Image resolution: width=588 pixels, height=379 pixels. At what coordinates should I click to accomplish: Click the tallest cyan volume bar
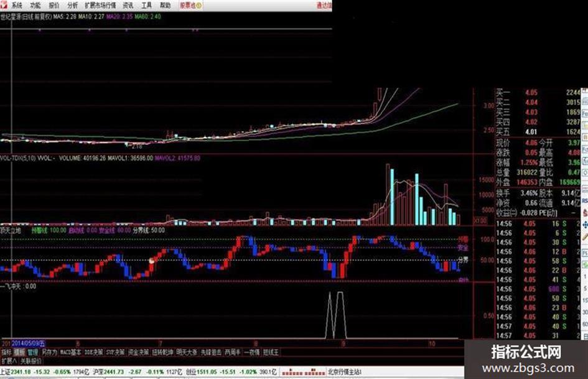(392, 197)
